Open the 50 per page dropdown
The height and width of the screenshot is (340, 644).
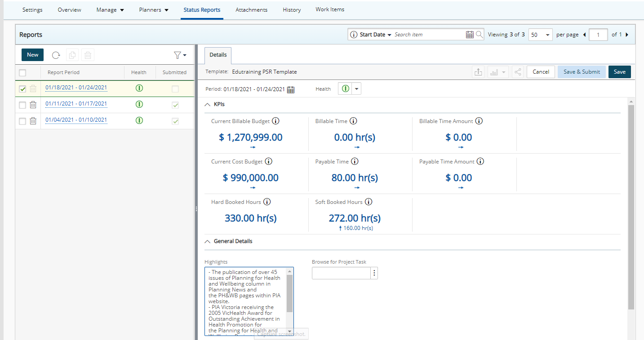(x=540, y=35)
